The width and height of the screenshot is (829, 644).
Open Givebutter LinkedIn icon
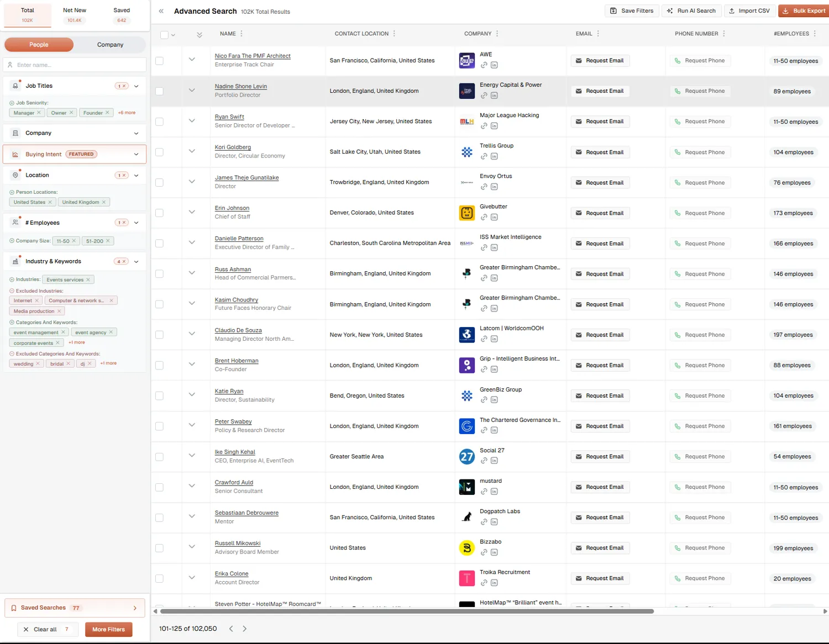pos(494,217)
